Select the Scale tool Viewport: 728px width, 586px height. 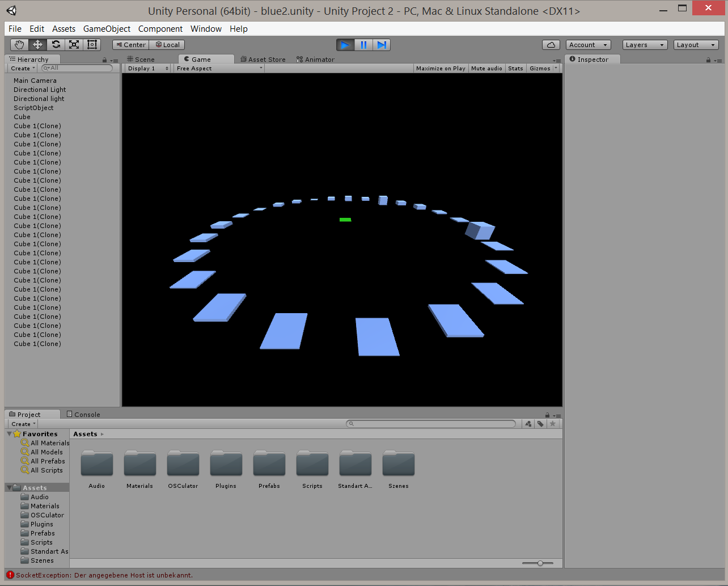click(x=74, y=45)
